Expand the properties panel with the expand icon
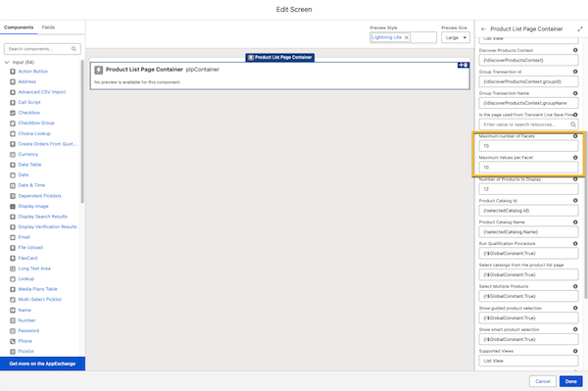This screenshot has width=588, height=391. click(580, 28)
